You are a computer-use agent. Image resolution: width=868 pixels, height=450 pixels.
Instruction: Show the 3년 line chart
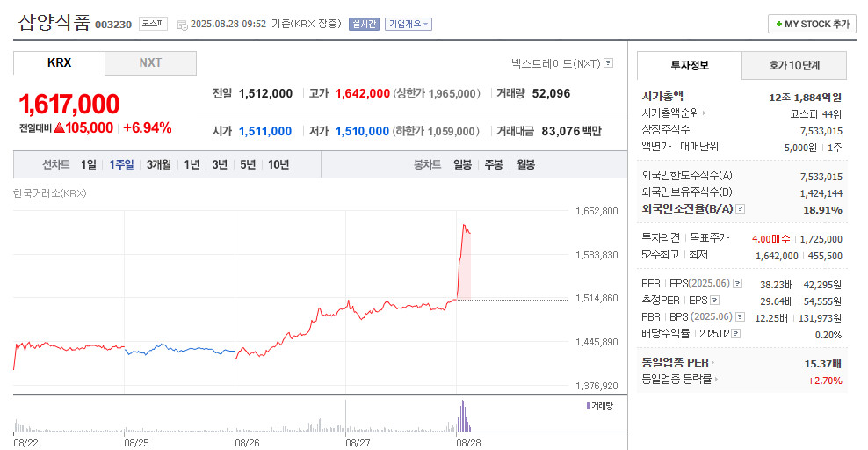click(x=220, y=164)
